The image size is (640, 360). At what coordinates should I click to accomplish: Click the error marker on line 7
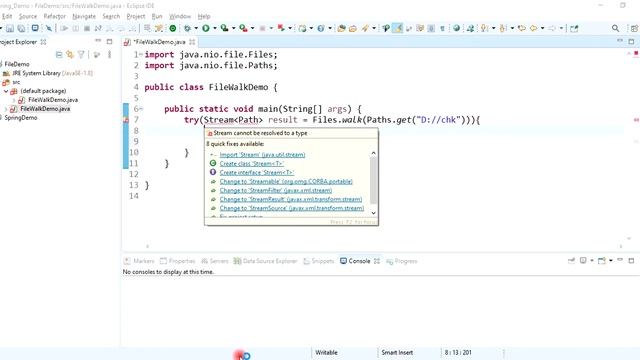click(x=126, y=120)
